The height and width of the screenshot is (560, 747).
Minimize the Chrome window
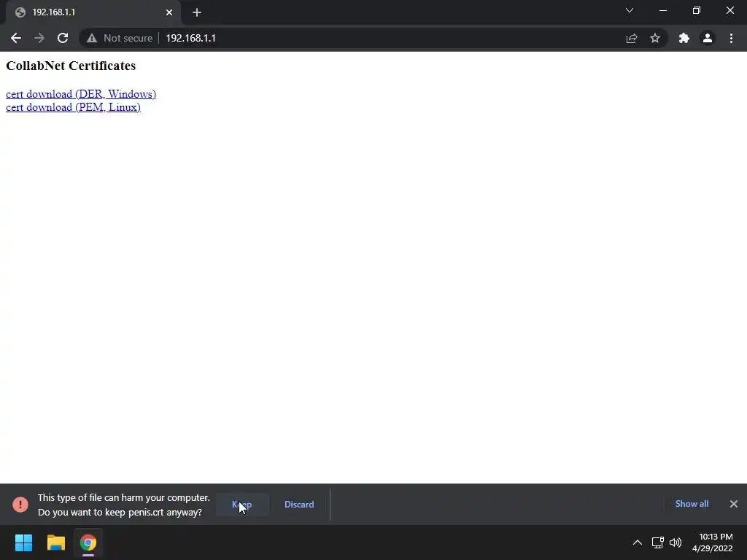point(663,10)
